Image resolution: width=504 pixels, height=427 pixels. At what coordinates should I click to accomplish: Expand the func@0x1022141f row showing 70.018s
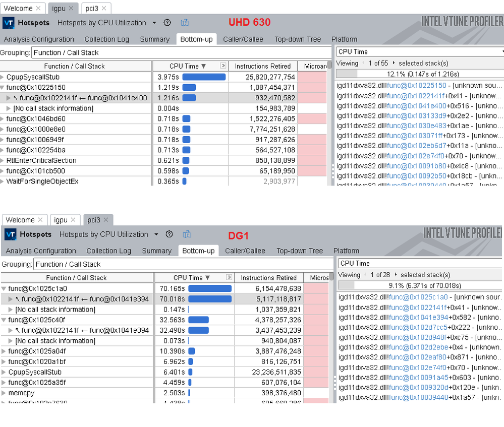tap(11, 299)
